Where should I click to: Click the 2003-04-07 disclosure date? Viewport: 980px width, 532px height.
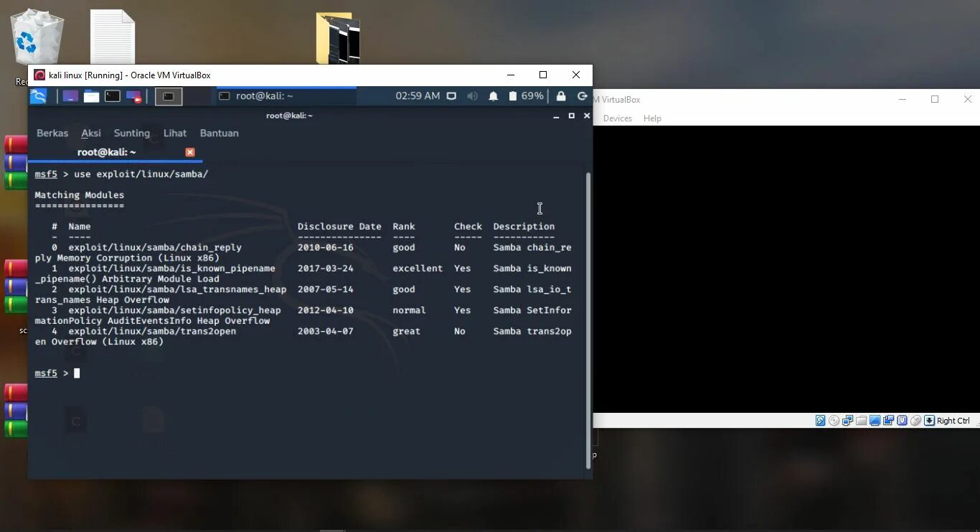coord(326,331)
